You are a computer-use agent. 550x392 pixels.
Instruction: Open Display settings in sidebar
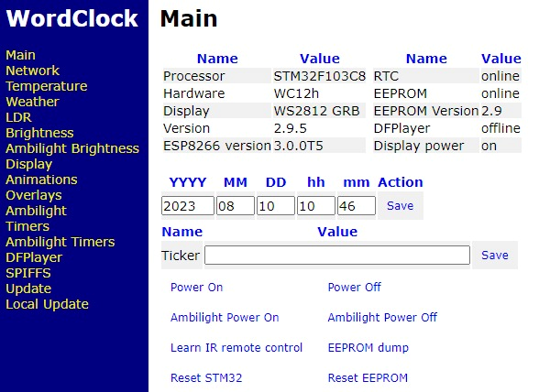click(28, 164)
